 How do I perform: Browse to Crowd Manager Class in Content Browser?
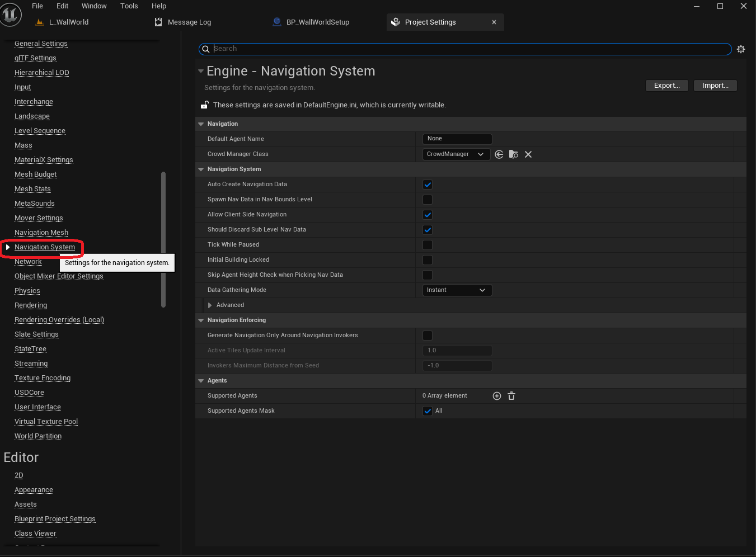(514, 154)
